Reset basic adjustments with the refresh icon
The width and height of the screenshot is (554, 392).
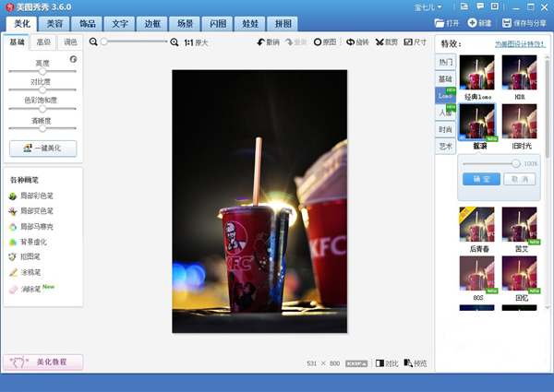73,59
